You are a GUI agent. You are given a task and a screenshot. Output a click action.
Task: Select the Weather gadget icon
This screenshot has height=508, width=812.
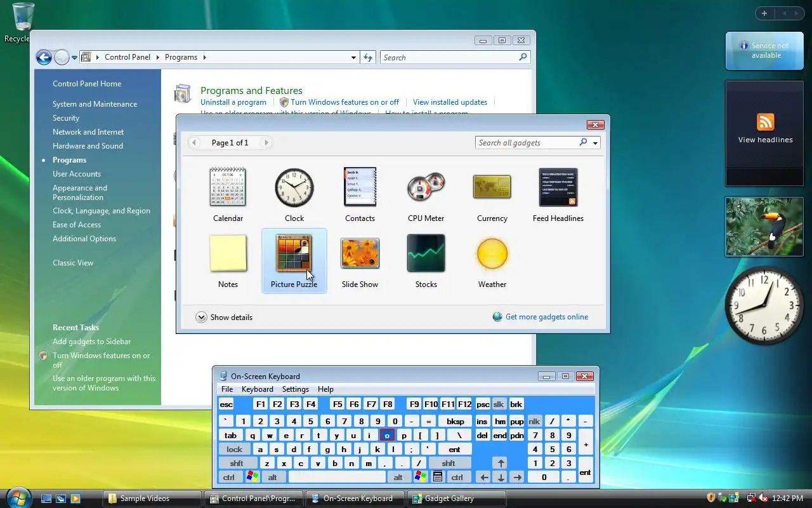[492, 253]
